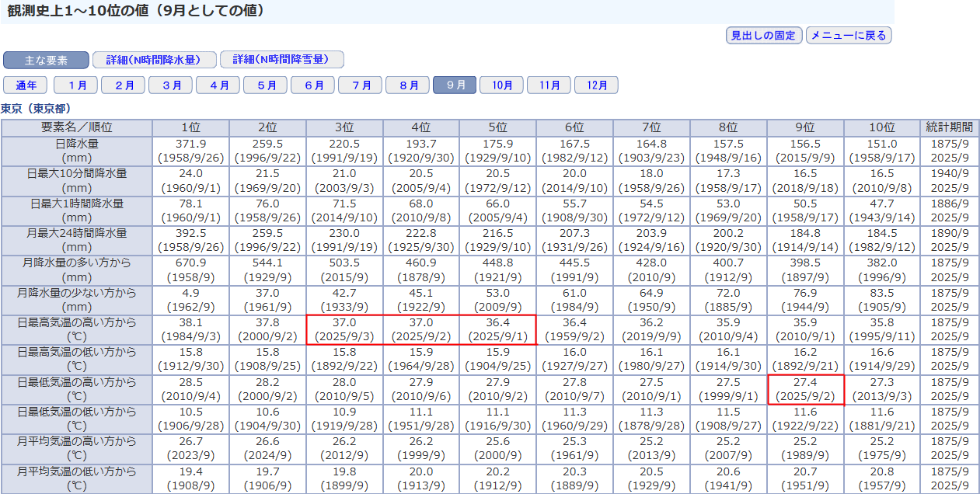Screen dimensions: 980x494
Task: Switch to the 1月 month button
Action: (76, 85)
